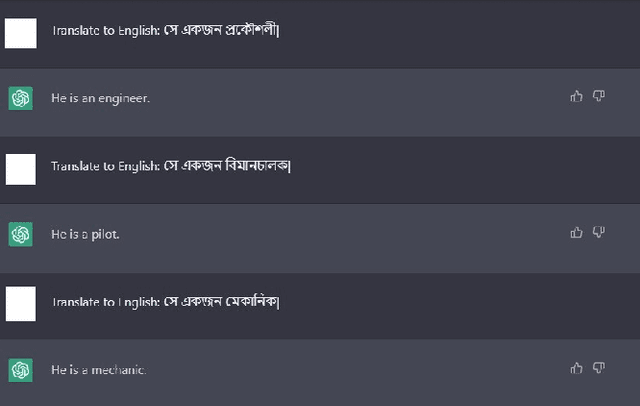Viewport: 640px width, 406px height.
Task: Give thumbs up to the pilot translation
Action: [x=576, y=232]
